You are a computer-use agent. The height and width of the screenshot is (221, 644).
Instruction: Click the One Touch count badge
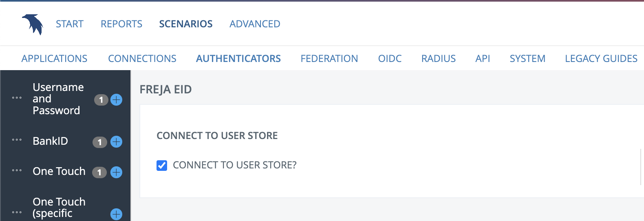(99, 172)
